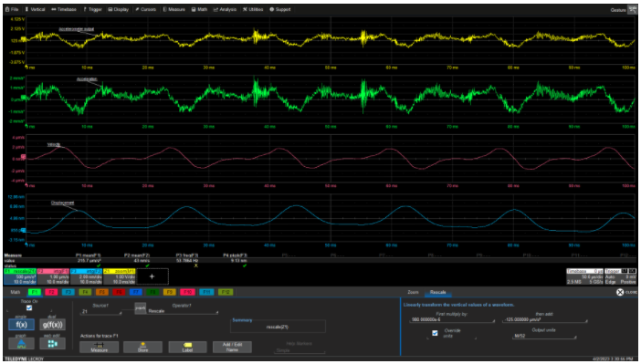The height and width of the screenshot is (364, 641).
Task: Open the Measure menu
Action: point(173,9)
